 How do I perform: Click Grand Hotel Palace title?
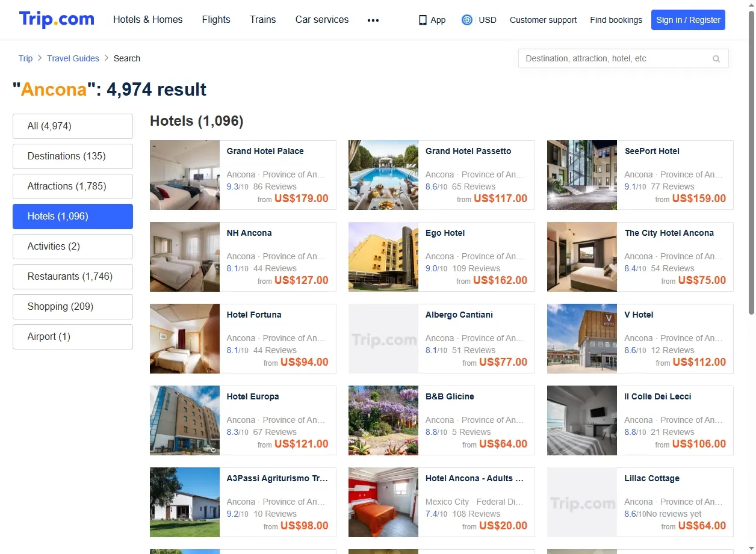click(265, 151)
